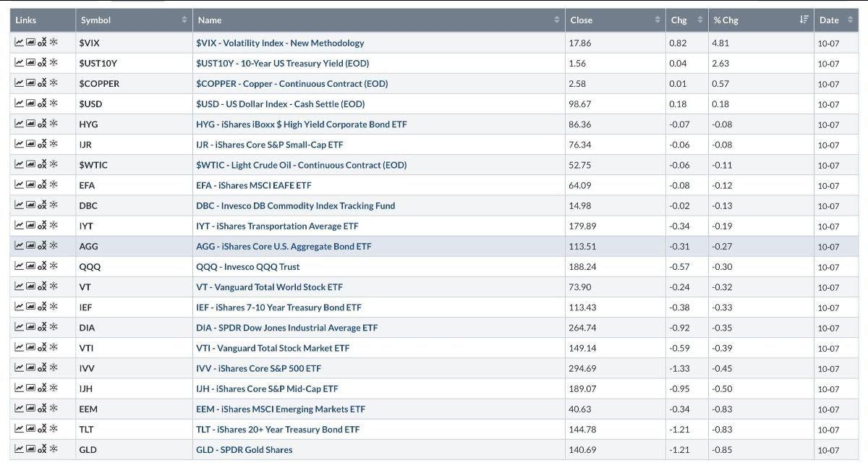The height and width of the screenshot is (463, 868).
Task: Select the $VIX symbol cell
Action: click(134, 43)
